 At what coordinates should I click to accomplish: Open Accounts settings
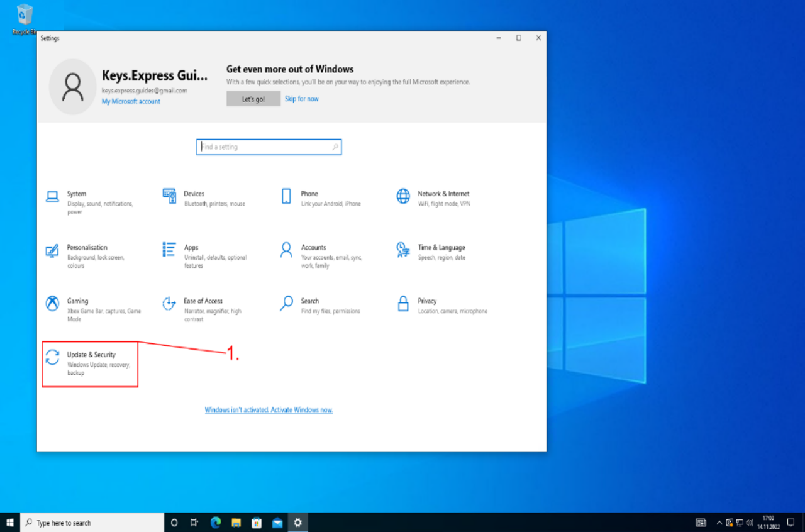pos(313,248)
